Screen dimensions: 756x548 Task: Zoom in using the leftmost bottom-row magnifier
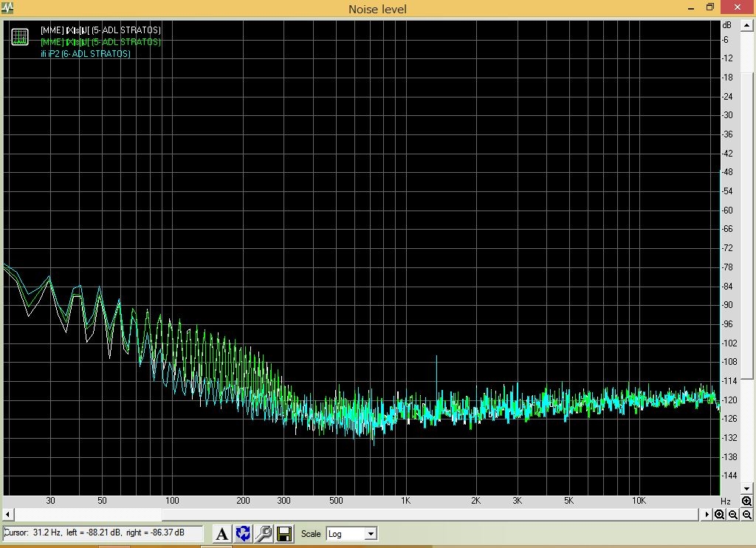[719, 515]
